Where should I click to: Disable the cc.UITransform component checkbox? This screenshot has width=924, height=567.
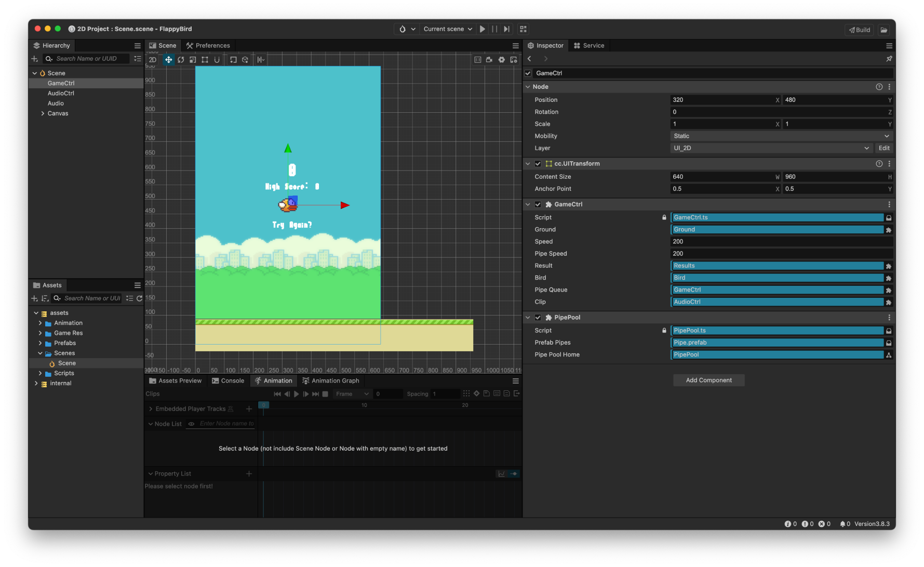(x=538, y=164)
